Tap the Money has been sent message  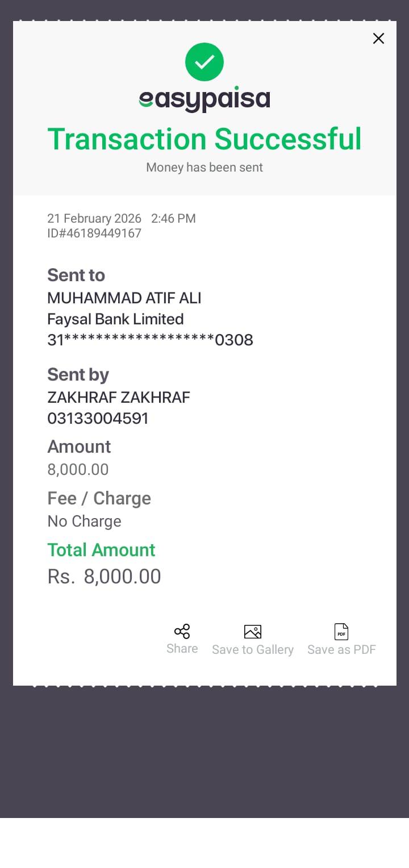pyautogui.click(x=204, y=168)
